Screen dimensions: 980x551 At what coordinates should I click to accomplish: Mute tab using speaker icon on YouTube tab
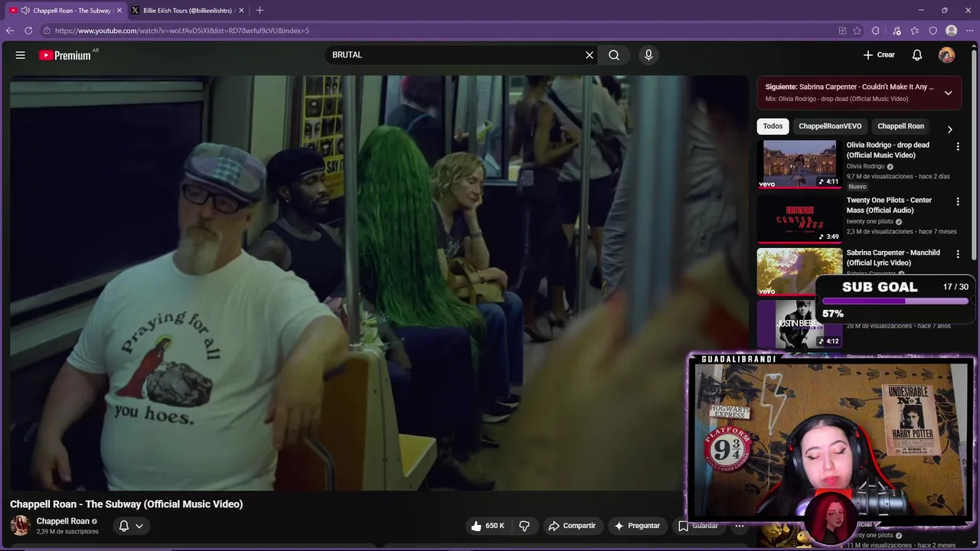coord(25,11)
